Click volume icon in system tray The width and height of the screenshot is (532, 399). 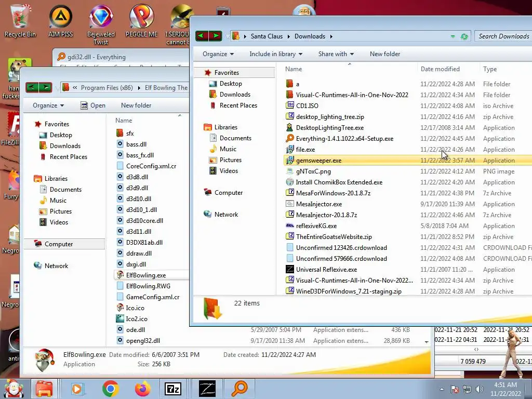480,389
